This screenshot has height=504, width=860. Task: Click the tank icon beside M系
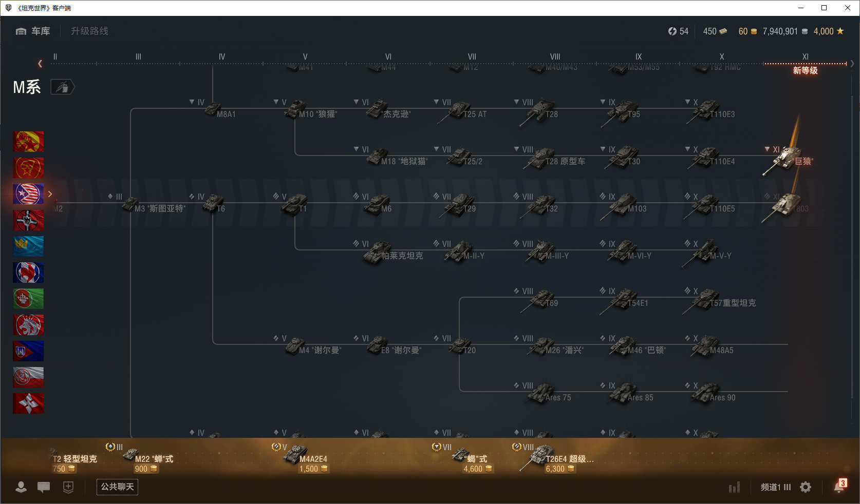62,87
